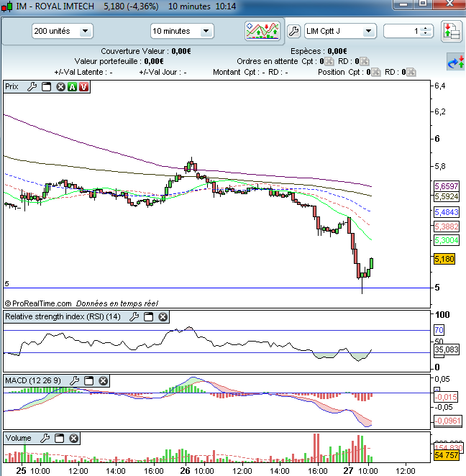
Task: Open the wrench settings next to LIM Cptt J
Action: point(293,31)
